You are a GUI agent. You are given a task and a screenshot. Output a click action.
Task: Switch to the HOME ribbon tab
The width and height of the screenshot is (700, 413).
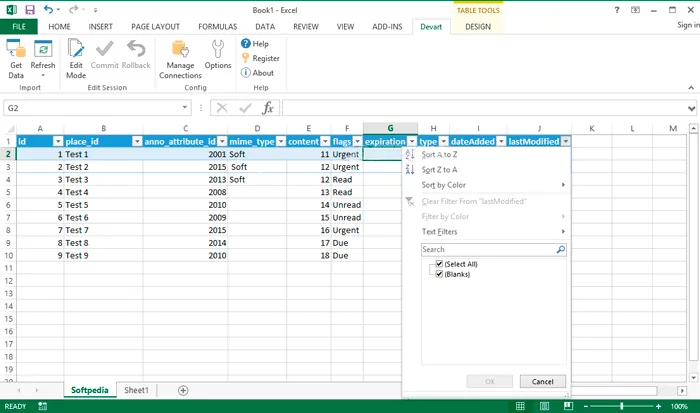59,27
